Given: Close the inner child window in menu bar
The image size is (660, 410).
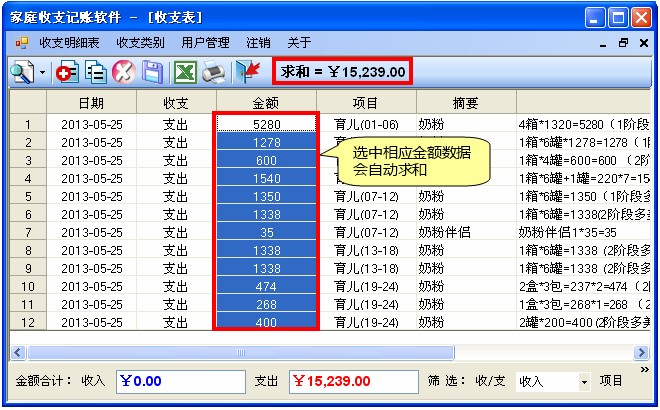Looking at the screenshot, I should point(644,43).
